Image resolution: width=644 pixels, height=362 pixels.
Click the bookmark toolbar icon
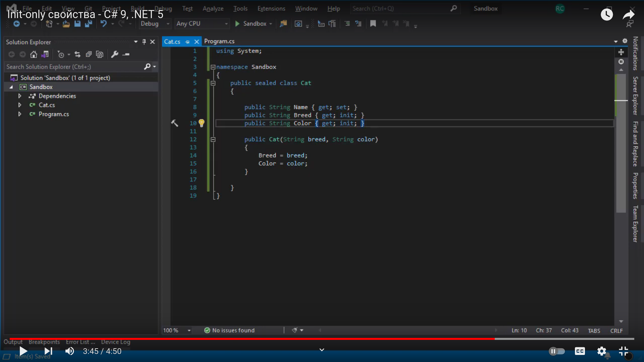[x=373, y=24]
